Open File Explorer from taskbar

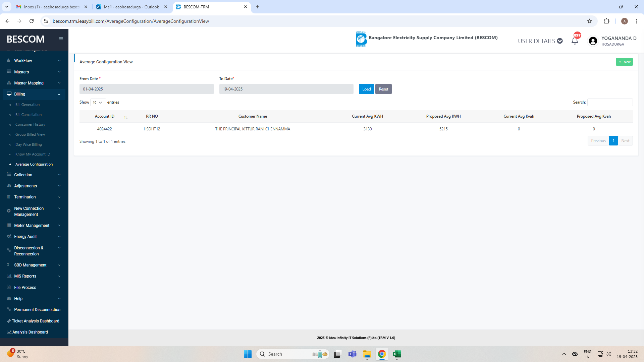tap(367, 354)
